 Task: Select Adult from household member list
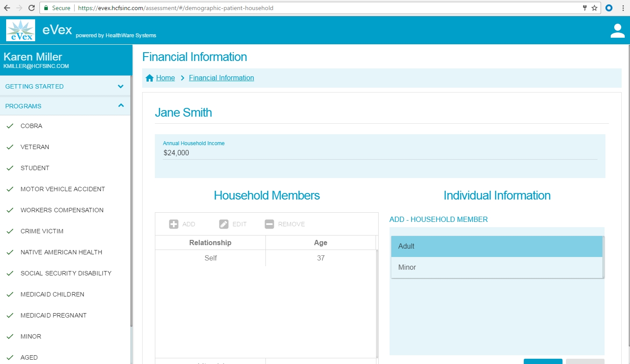point(497,246)
